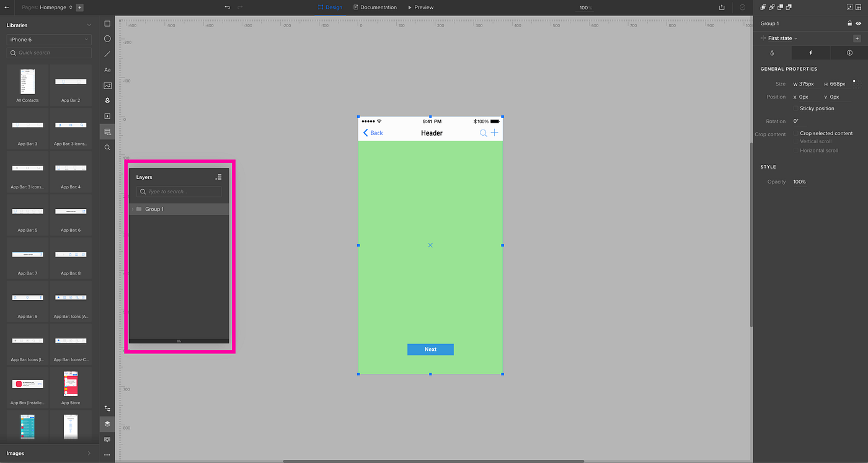Enable Crop selected content checkbox
868x463 pixels.
click(797, 133)
